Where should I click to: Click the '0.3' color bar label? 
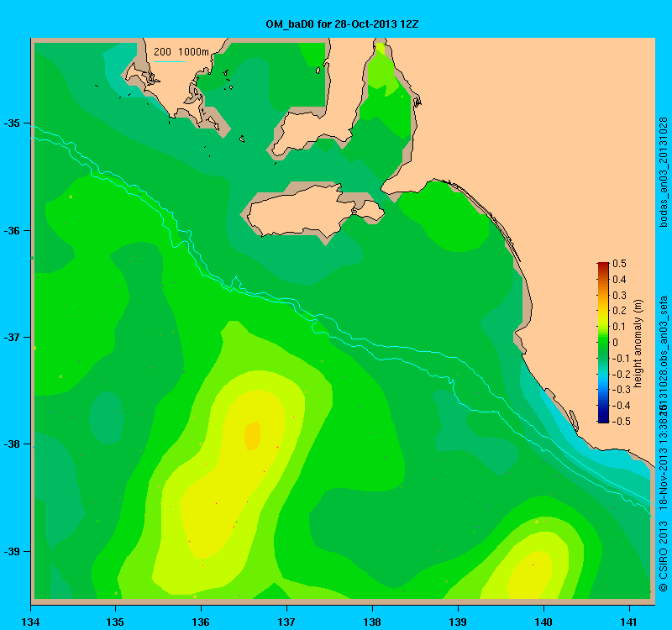tap(619, 296)
